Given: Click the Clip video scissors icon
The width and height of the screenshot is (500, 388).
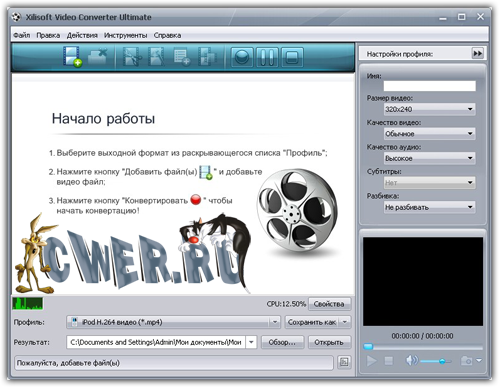Looking at the screenshot, I should coord(132,56).
